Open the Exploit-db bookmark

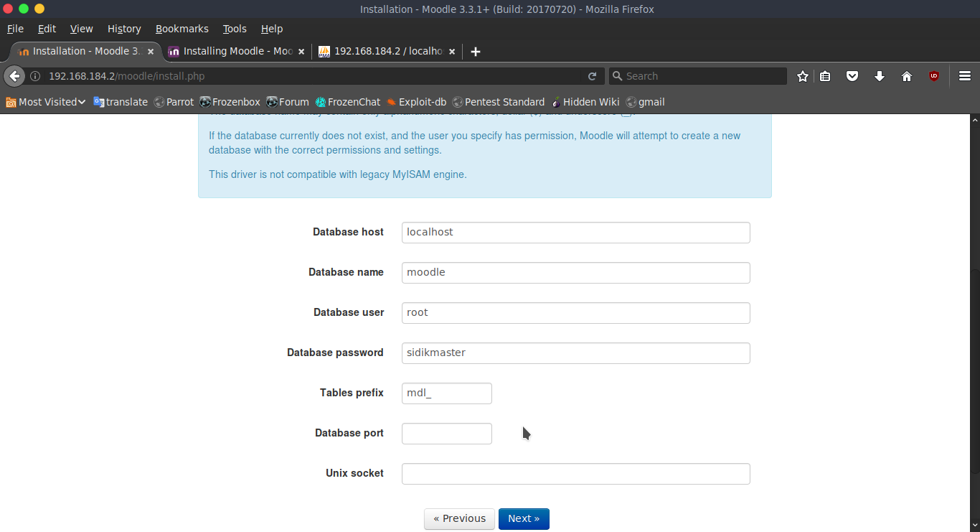coord(416,102)
